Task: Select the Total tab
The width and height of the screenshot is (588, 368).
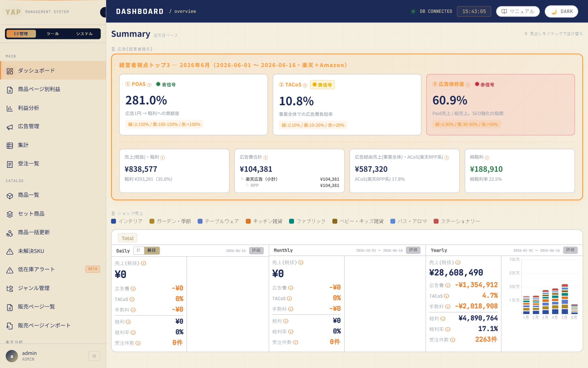Action: (x=127, y=238)
